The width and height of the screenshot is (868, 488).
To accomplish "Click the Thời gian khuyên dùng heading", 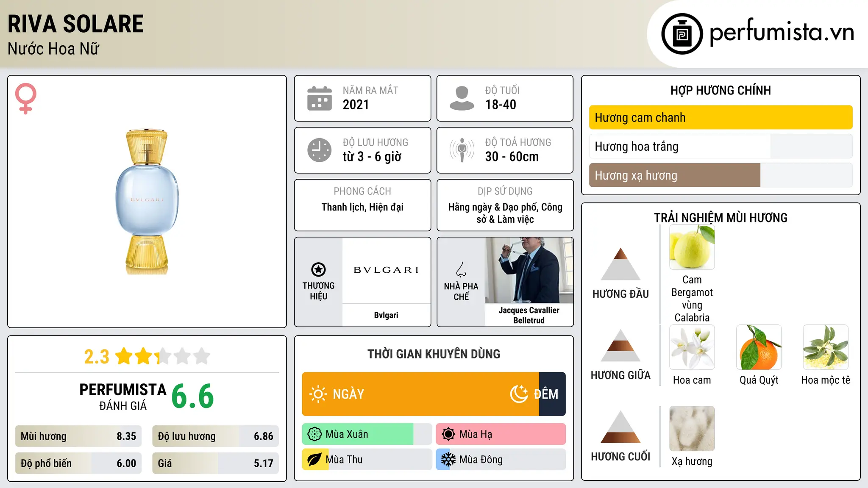I will [434, 354].
